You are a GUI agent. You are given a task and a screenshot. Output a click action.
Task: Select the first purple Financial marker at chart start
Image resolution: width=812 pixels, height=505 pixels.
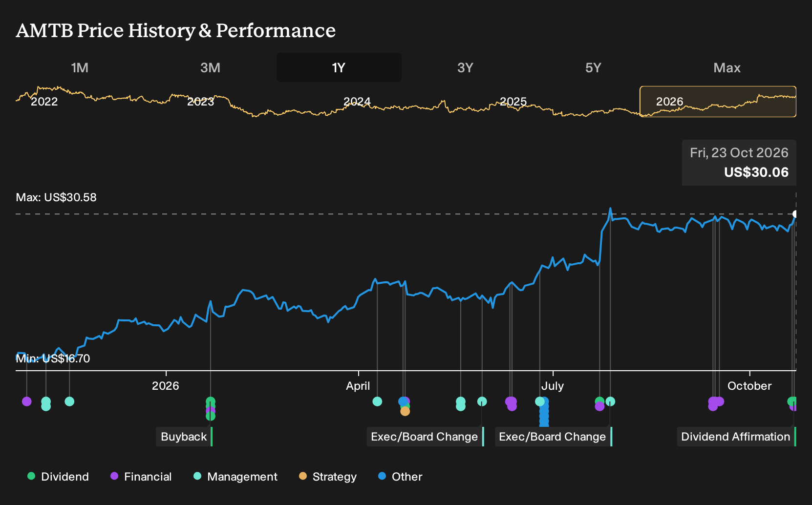click(27, 401)
